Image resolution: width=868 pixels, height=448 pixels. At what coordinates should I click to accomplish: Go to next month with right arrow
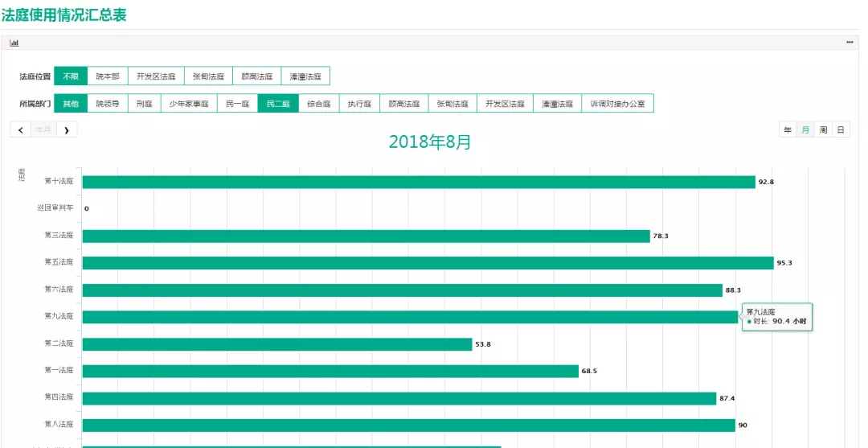point(67,130)
